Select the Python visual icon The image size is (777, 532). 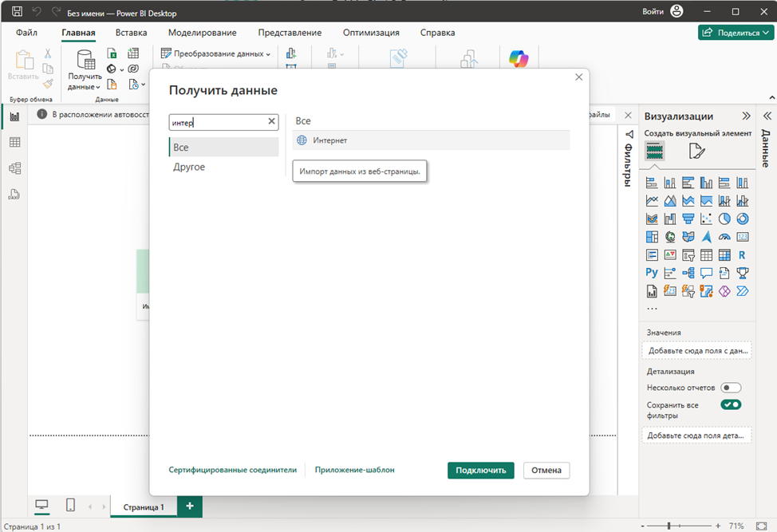652,273
